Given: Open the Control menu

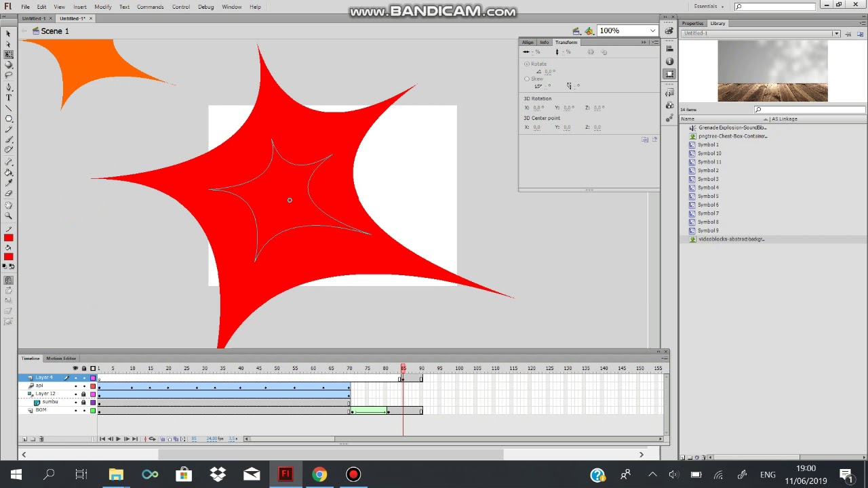Looking at the screenshot, I should pyautogui.click(x=181, y=7).
